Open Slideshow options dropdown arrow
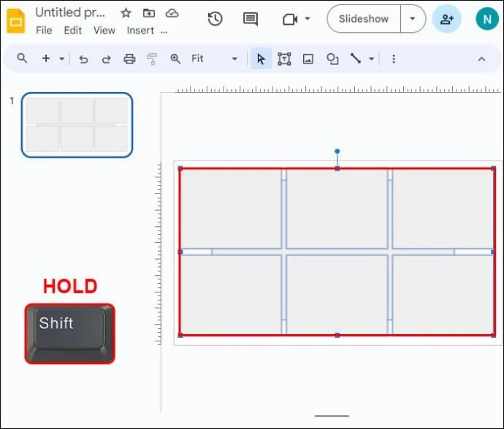 click(x=413, y=19)
